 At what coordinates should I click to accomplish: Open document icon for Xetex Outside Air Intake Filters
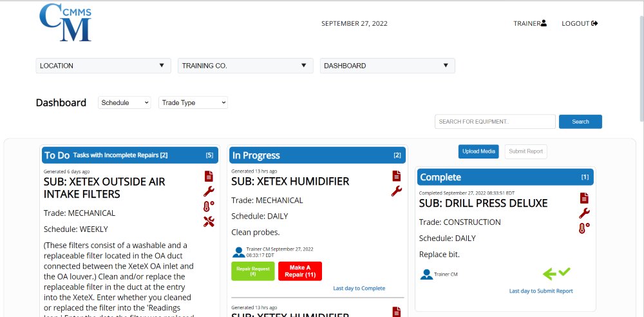209,176
